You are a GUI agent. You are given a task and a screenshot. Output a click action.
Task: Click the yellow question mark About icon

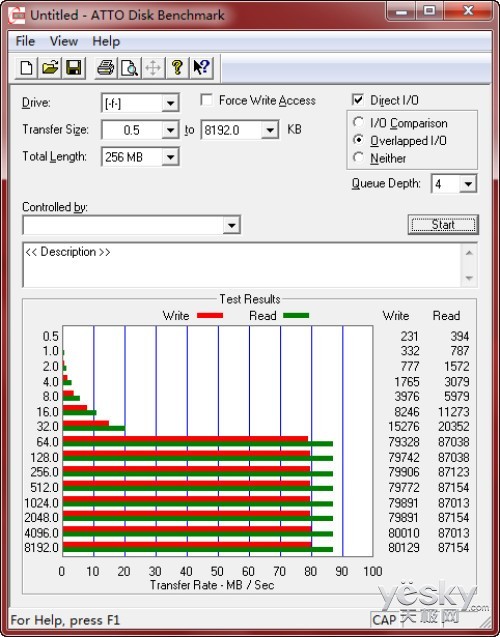[177, 67]
